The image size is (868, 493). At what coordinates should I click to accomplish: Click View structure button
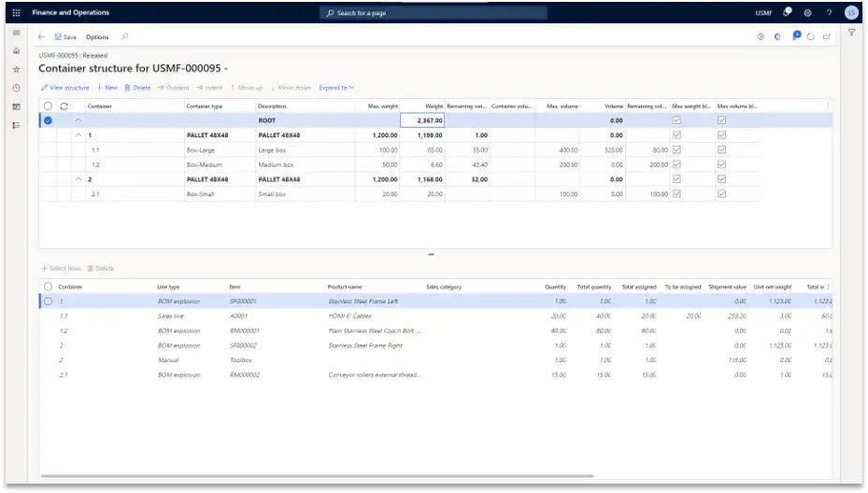click(64, 88)
